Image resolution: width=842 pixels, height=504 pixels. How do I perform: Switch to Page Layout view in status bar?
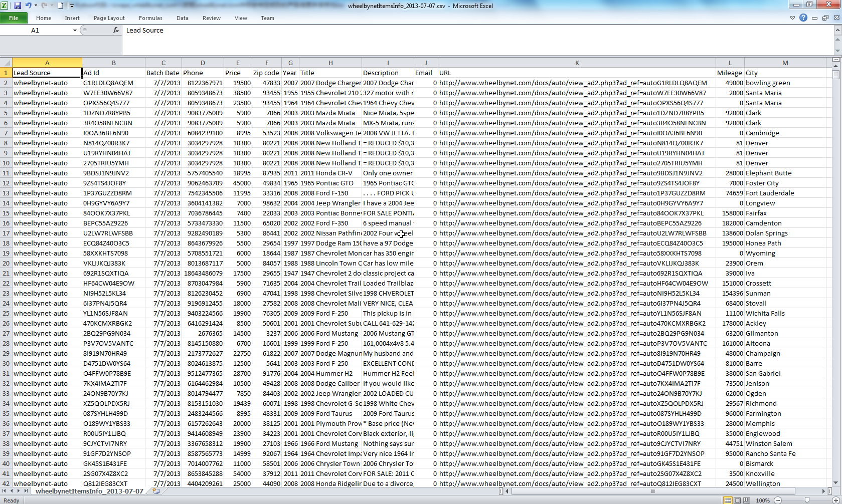coord(737,500)
